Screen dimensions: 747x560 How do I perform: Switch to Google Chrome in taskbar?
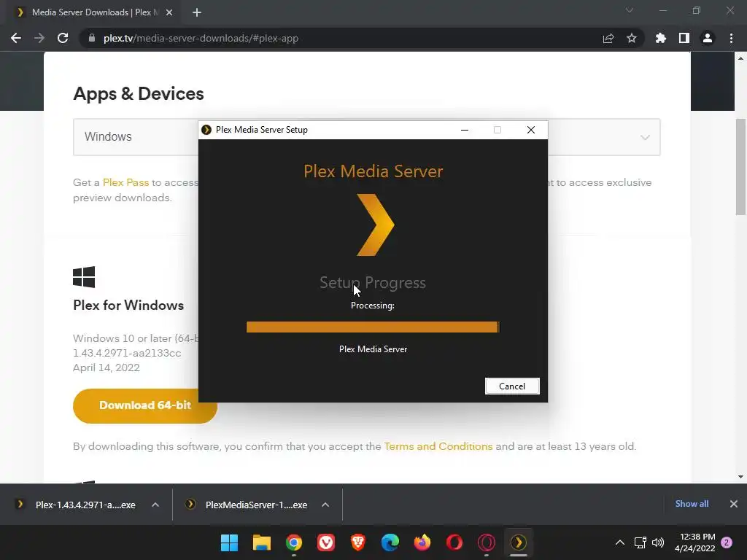click(294, 542)
